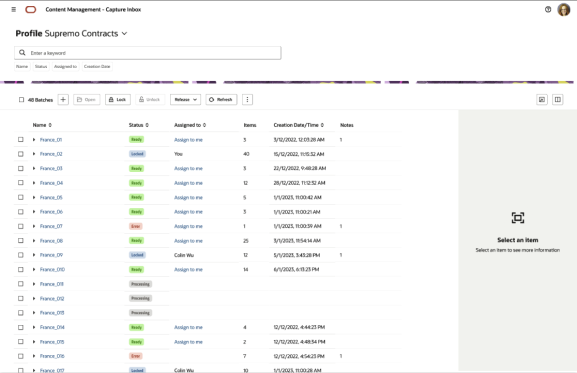The height and width of the screenshot is (373, 577).
Task: Click the Select an item placeholder icon
Action: pyautogui.click(x=518, y=218)
